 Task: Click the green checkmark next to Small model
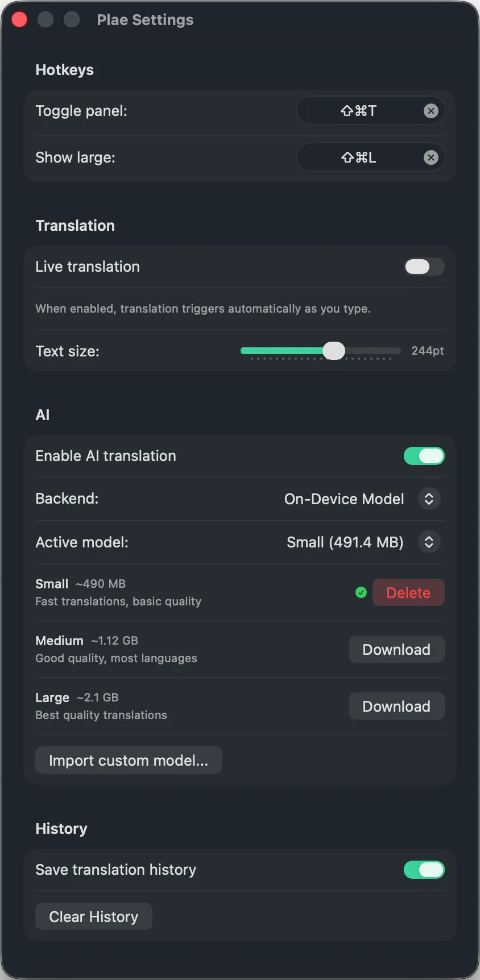click(361, 592)
